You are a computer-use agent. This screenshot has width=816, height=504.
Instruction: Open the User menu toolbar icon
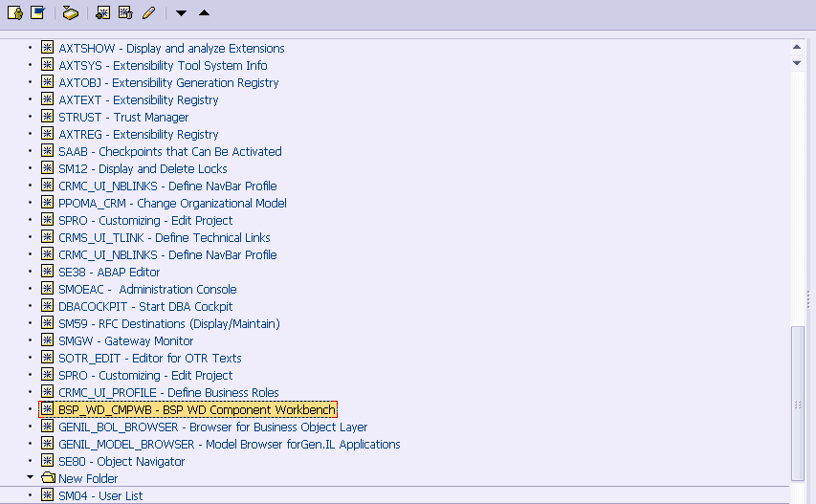coord(15,12)
